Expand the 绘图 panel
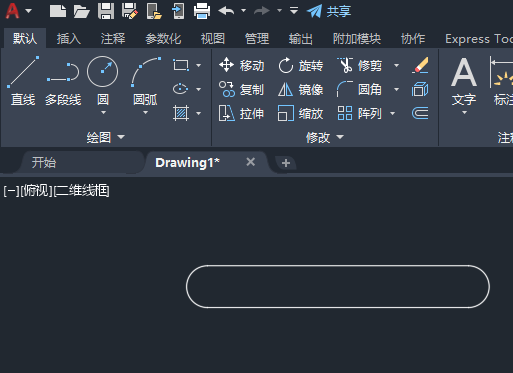This screenshot has height=373, width=513. click(105, 137)
